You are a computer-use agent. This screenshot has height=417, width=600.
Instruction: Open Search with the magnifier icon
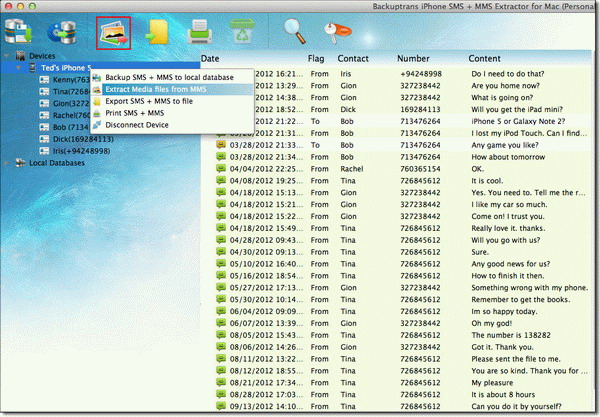295,31
